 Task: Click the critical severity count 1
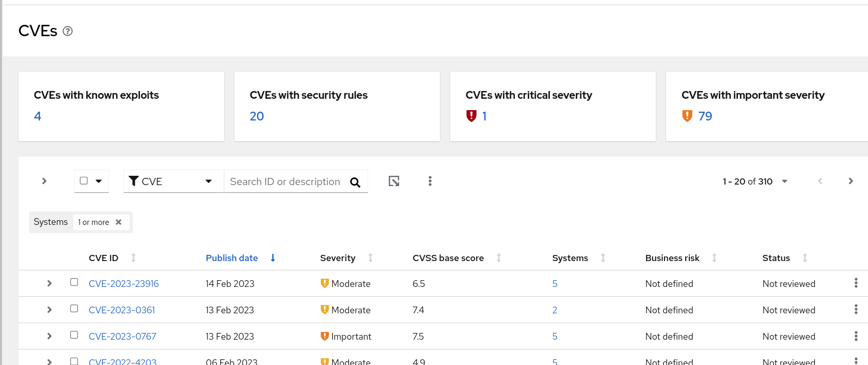tap(484, 116)
